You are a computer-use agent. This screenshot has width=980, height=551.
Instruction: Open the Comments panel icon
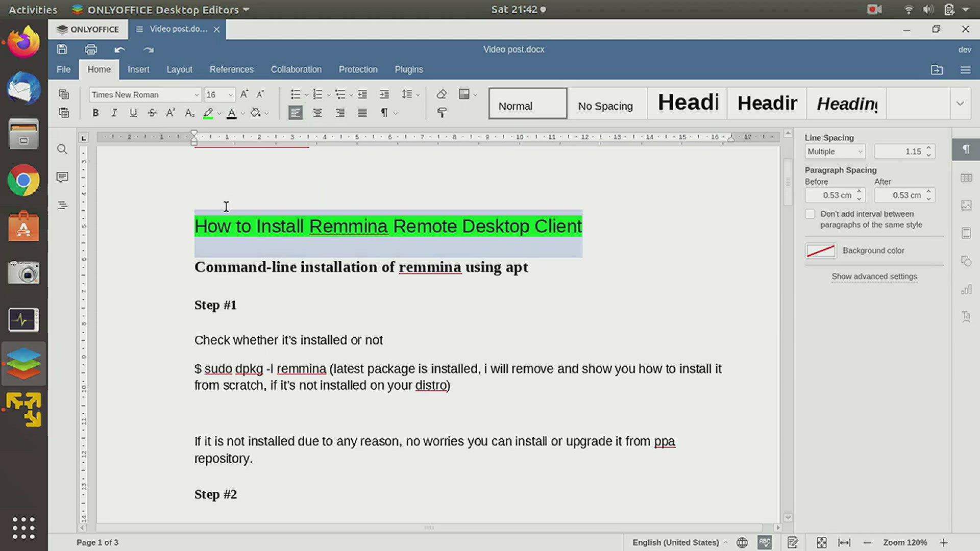(x=62, y=177)
